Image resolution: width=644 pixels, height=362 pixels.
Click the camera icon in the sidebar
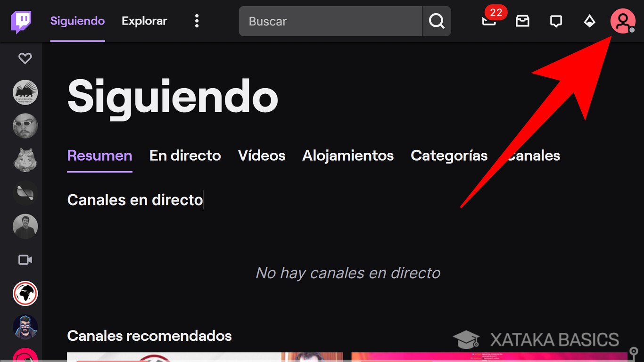coord(25,260)
